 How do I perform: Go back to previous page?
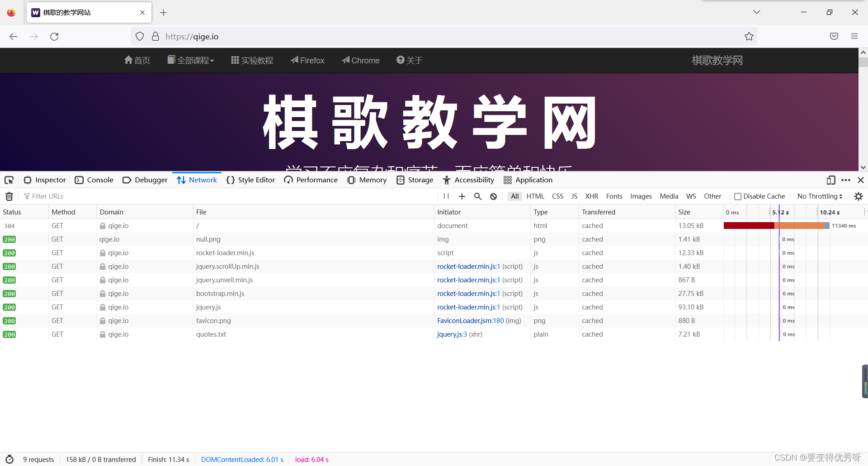pos(14,37)
